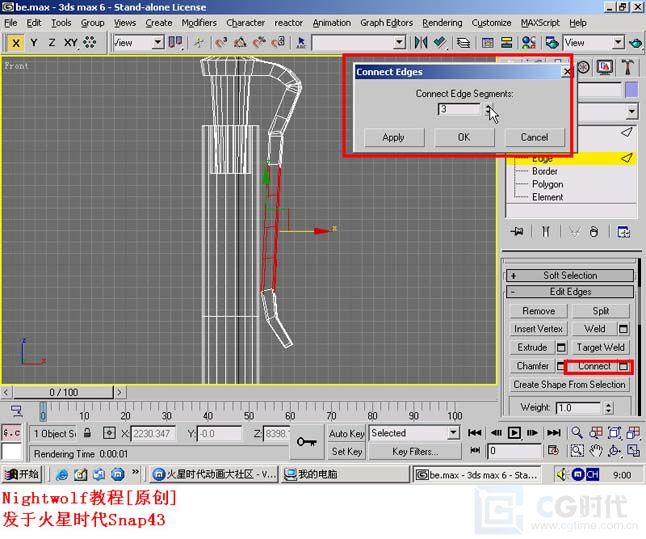Open the reactor menu

[288, 23]
